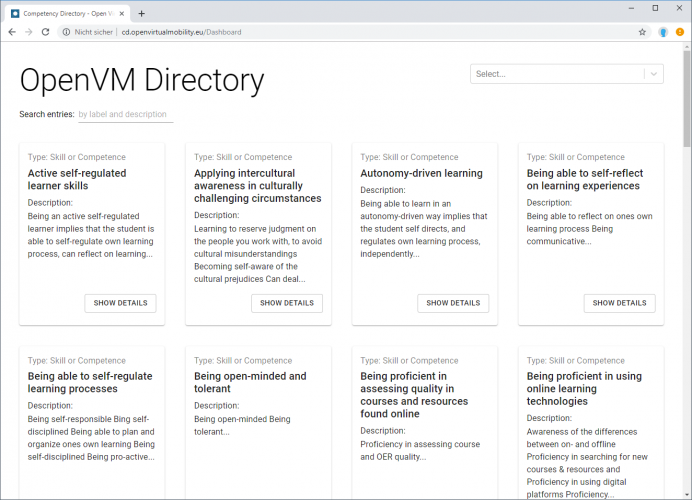
Task: Show details for self-reflect on learning experiences
Action: pos(620,303)
